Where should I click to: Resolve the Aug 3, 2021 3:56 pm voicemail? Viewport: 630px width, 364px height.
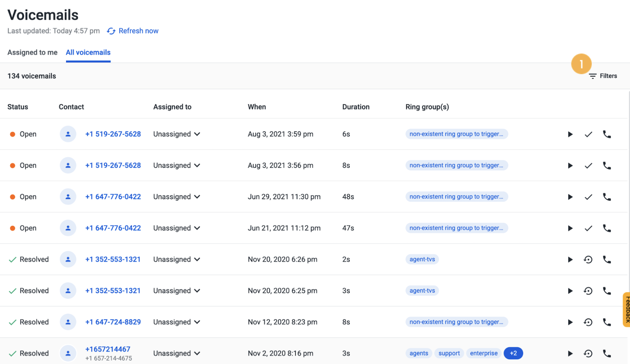click(588, 165)
